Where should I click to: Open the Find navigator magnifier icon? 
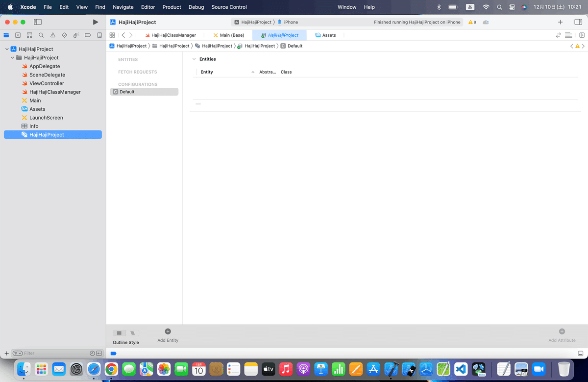(41, 35)
